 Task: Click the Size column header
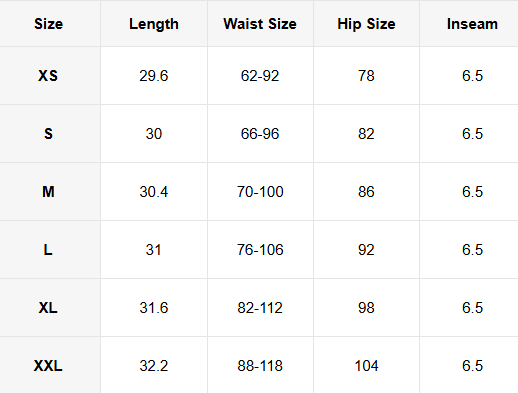48,24
